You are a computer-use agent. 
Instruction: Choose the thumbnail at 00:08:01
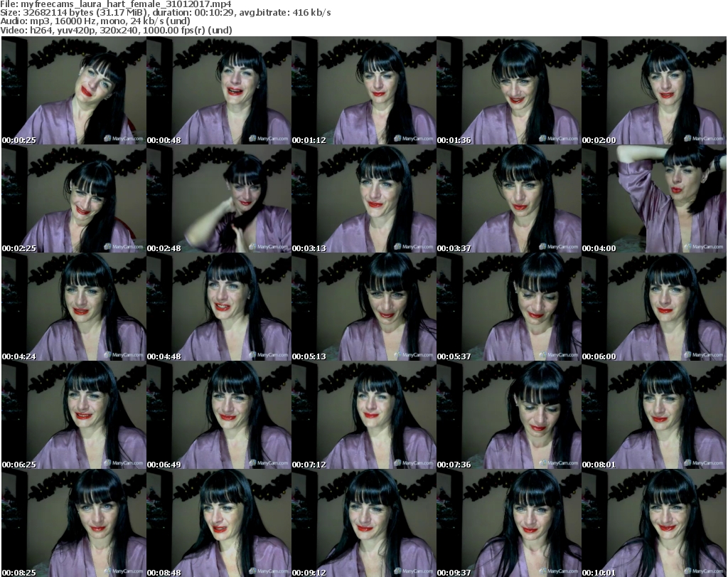pyautogui.click(x=654, y=415)
